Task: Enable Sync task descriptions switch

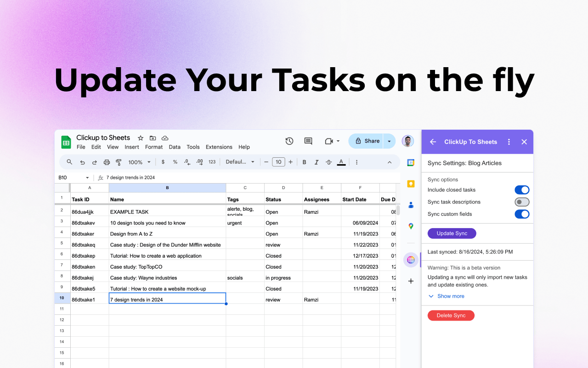Action: pos(522,202)
